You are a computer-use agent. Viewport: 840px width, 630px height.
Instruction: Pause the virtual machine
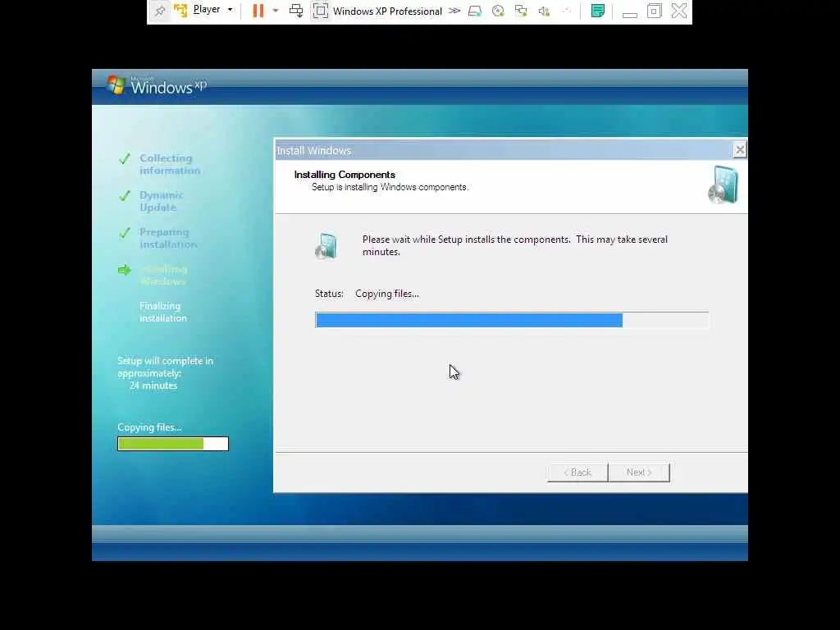[258, 11]
